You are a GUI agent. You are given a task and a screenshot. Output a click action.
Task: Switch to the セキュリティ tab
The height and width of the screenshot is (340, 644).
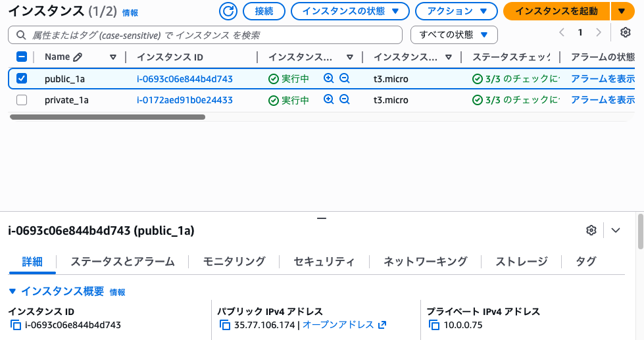click(324, 262)
